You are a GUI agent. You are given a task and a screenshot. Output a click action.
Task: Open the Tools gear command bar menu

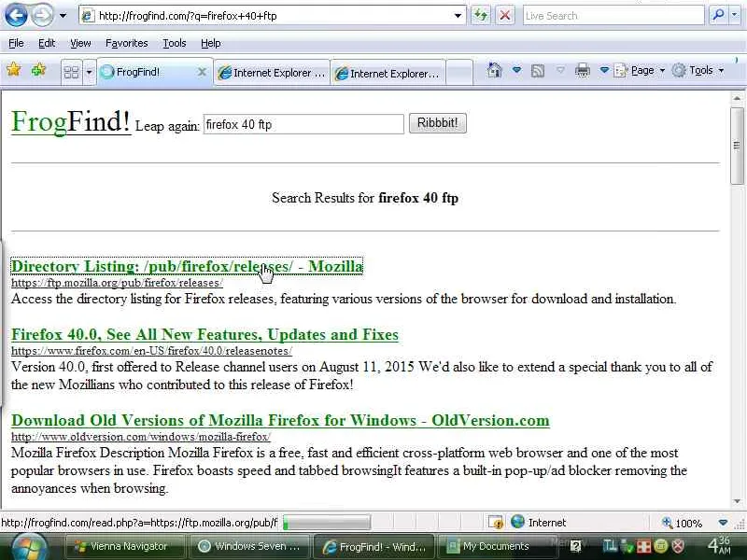click(x=698, y=71)
